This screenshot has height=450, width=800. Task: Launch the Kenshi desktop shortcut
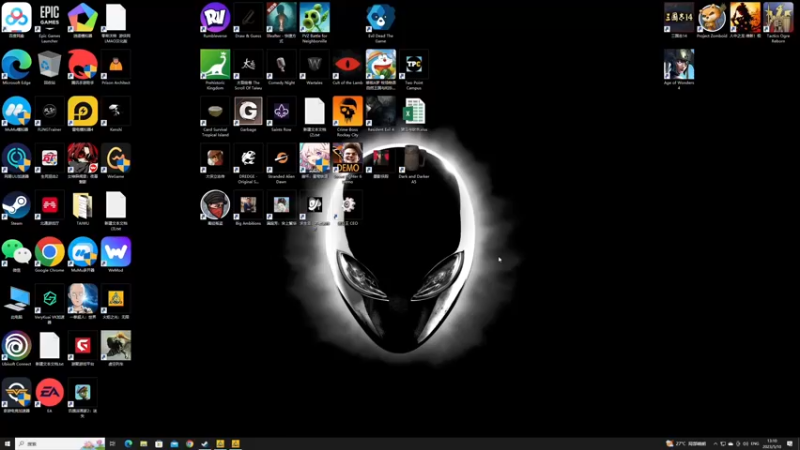coord(116,115)
